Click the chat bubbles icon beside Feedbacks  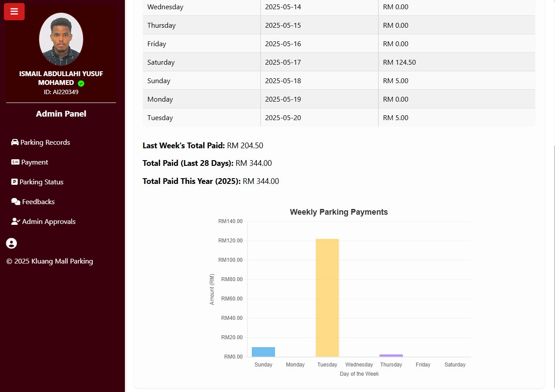16,201
